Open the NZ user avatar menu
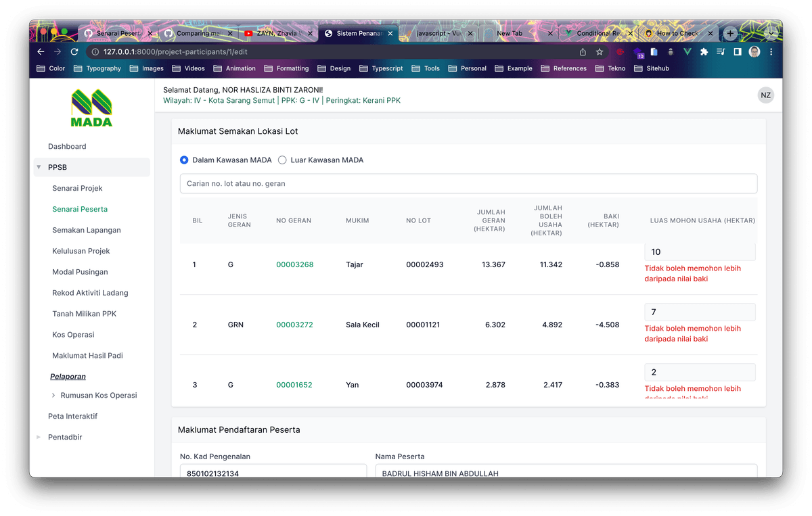This screenshot has height=516, width=812. tap(765, 95)
